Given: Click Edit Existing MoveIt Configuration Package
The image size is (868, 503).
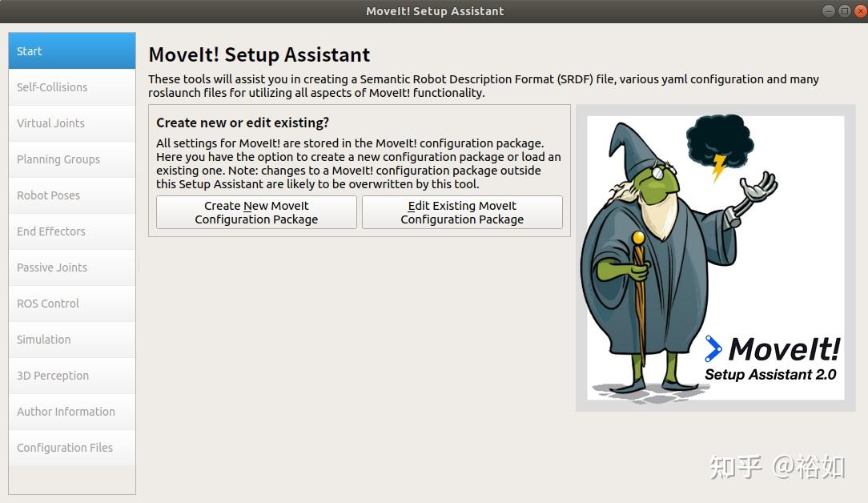Looking at the screenshot, I should point(462,212).
